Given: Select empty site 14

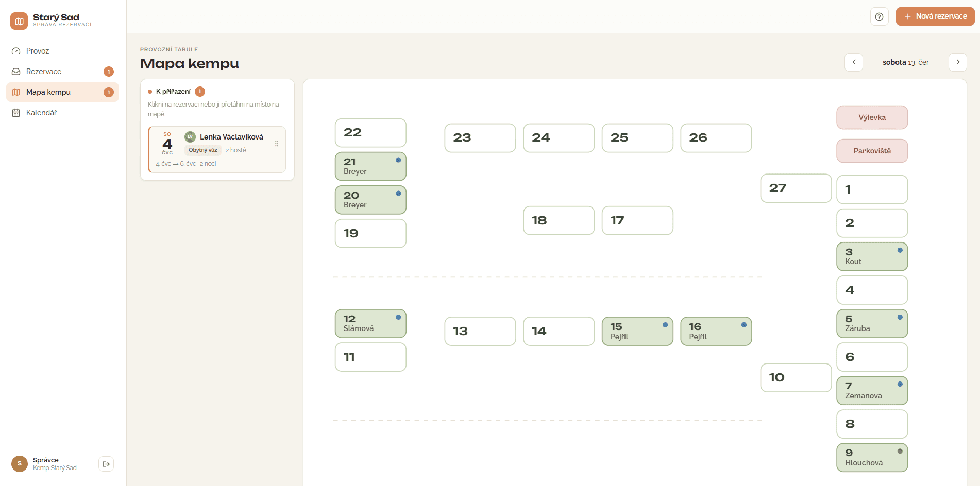Looking at the screenshot, I should 559,331.
